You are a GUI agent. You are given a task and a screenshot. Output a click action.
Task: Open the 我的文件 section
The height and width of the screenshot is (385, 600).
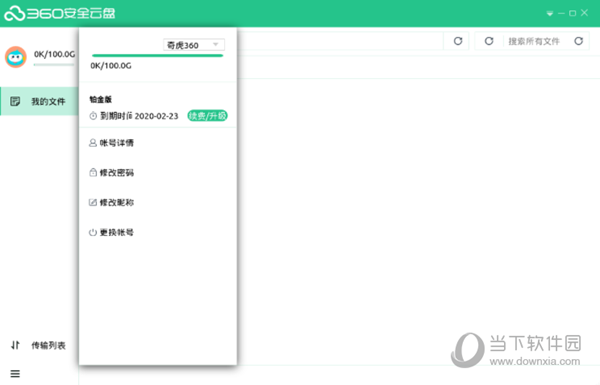coord(39,101)
